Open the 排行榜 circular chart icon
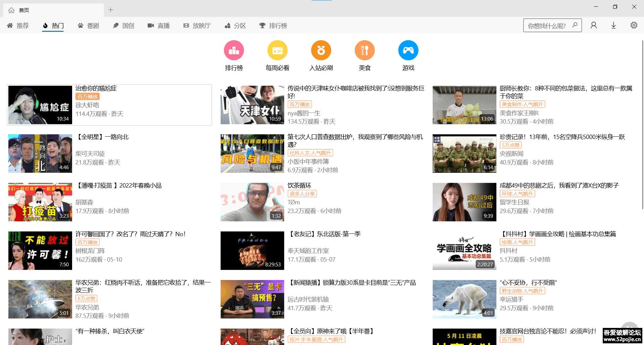Image resolution: width=644 pixels, height=345 pixels. pos(234,50)
